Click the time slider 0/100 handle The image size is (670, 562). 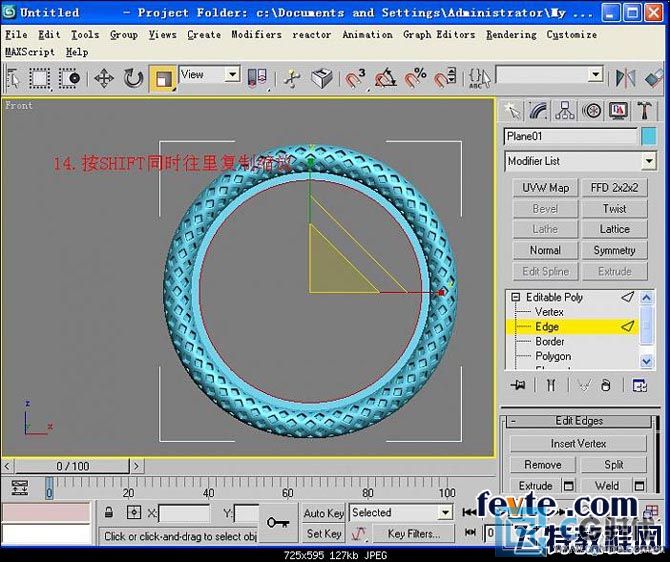(x=72, y=466)
